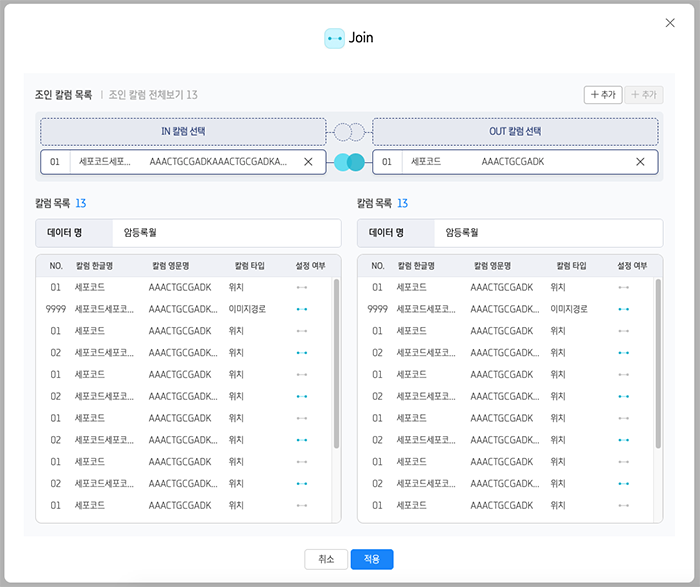This screenshot has width=700, height=587.
Task: Select the OUT 칼럼 선택 header box
Action: click(x=515, y=131)
